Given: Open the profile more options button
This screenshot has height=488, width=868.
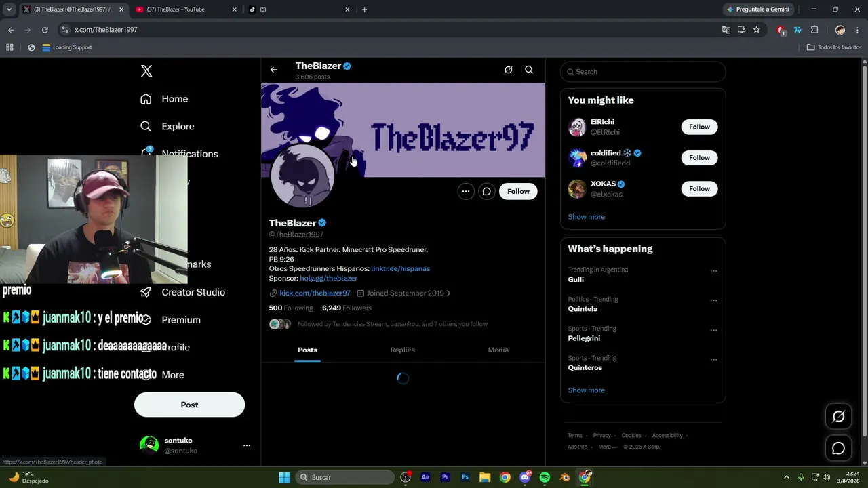Looking at the screenshot, I should tap(466, 191).
